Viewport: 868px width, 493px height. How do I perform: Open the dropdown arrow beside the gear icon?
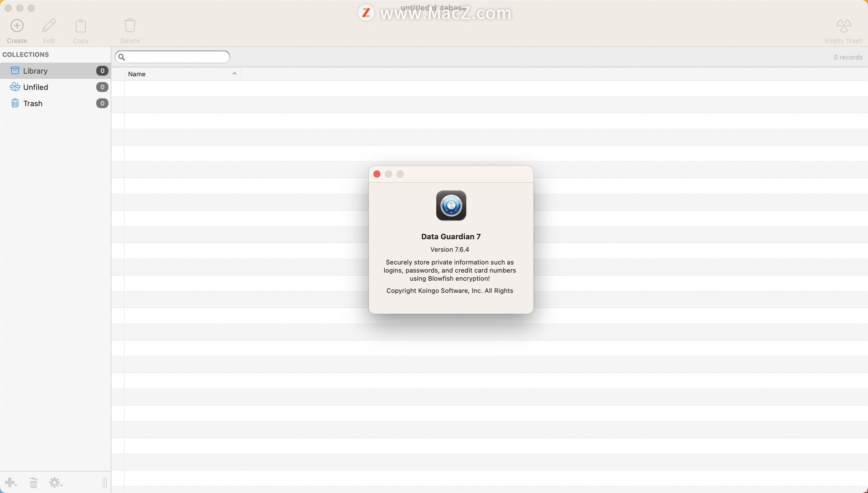[62, 485]
